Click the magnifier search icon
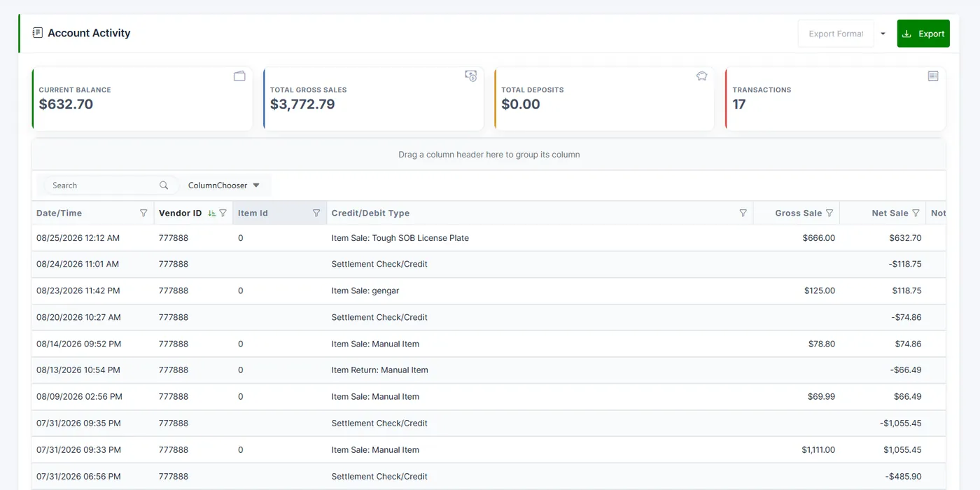Viewport: 980px width, 490px height. 164,185
